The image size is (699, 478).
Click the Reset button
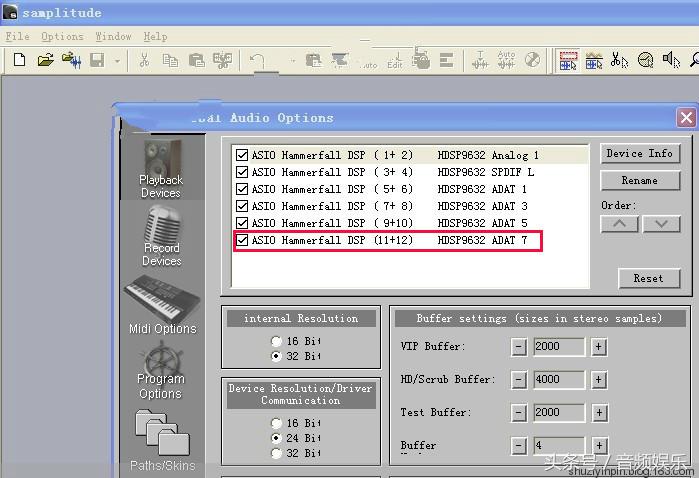tap(649, 278)
